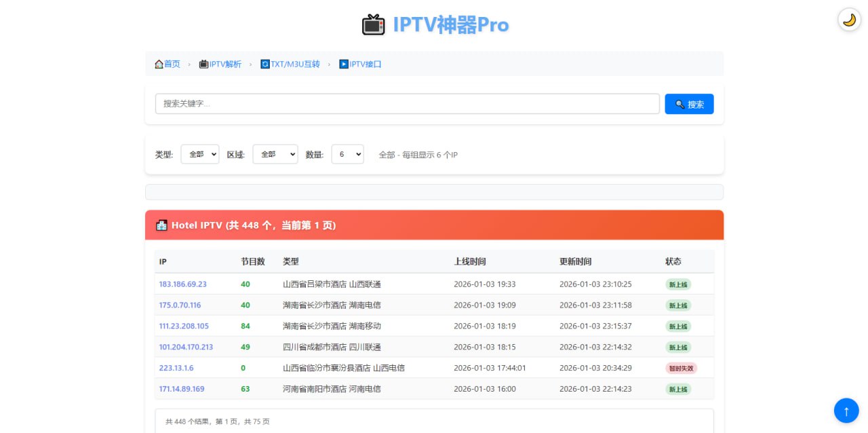Open the 区域 dropdown selector
Image resolution: width=868 pixels, height=433 pixels.
pyautogui.click(x=275, y=154)
